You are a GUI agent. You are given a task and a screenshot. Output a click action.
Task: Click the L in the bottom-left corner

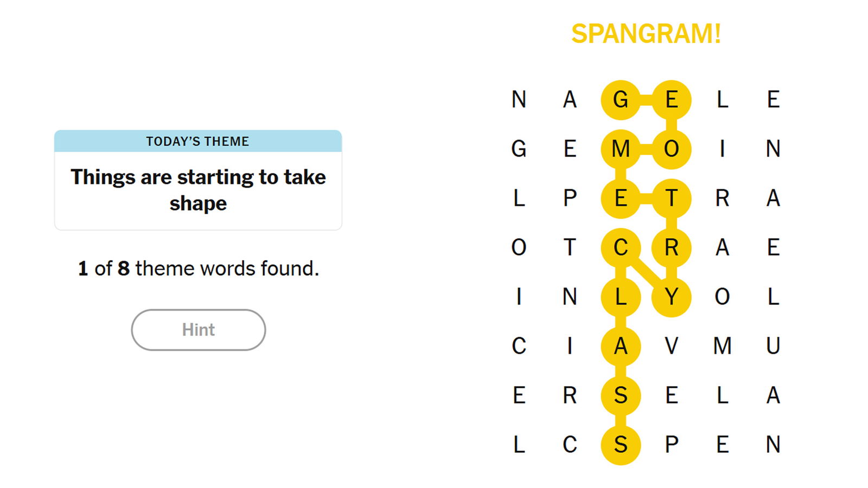coord(519,445)
